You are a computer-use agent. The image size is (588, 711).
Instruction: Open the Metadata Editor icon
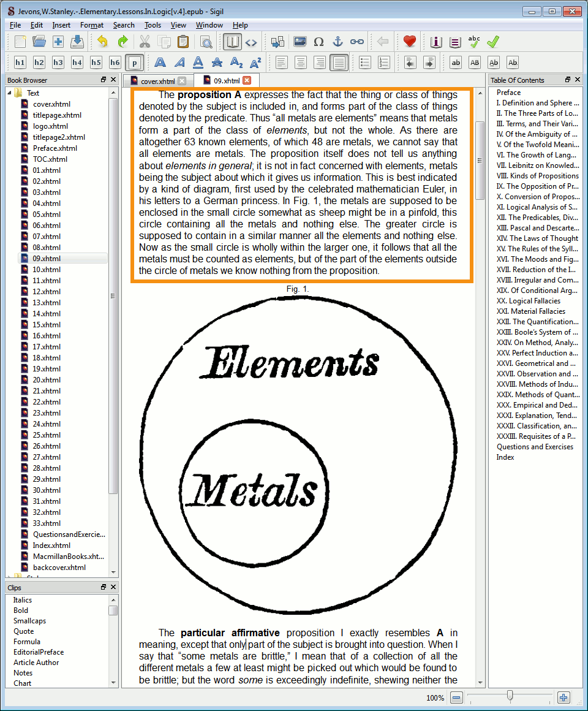(x=435, y=42)
